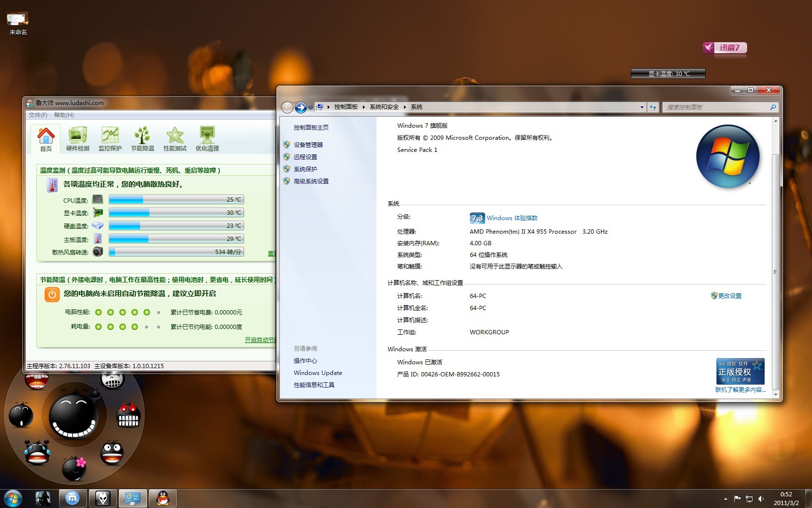Viewport: 812px width, 508px height.
Task: Click the disk temperature bar showing 23℃
Action: tap(176, 225)
